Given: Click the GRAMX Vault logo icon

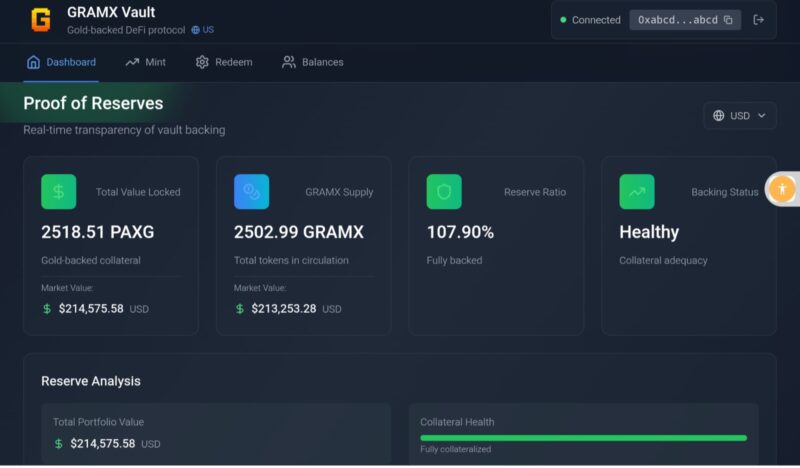Looking at the screenshot, I should click(x=41, y=20).
